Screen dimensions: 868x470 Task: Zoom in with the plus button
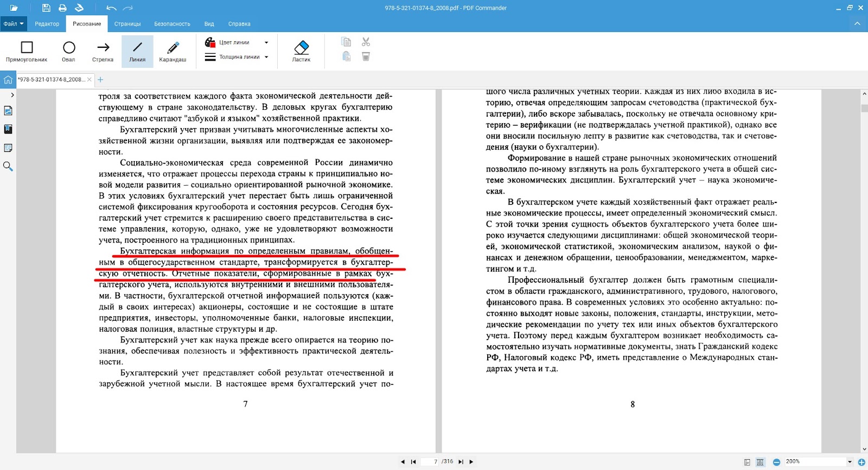coord(861,462)
